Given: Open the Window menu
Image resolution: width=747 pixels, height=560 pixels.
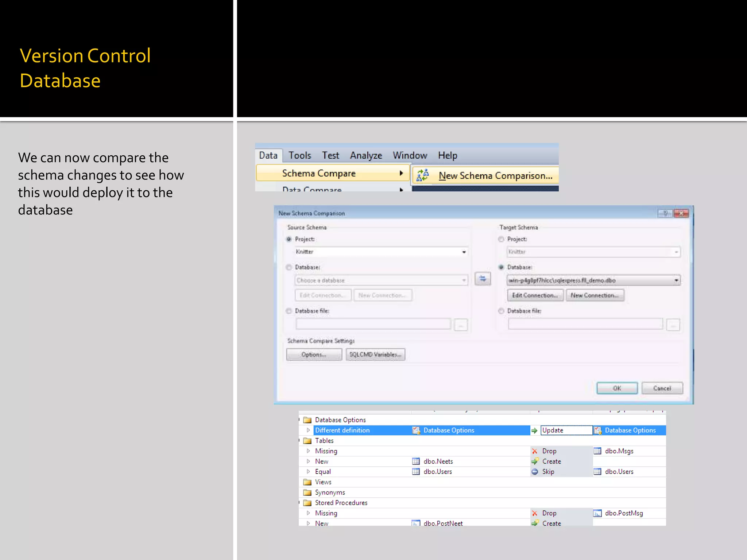Looking at the screenshot, I should 410,155.
